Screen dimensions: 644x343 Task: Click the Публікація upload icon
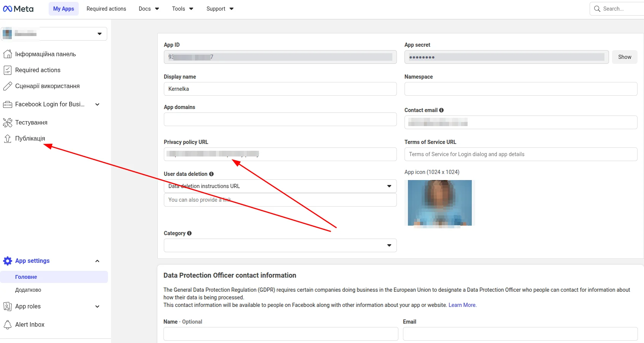7,139
